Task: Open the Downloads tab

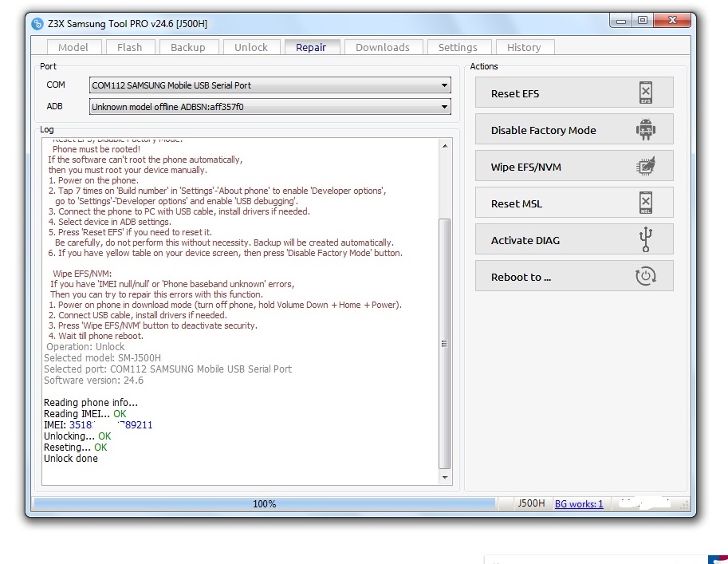Action: point(383,47)
